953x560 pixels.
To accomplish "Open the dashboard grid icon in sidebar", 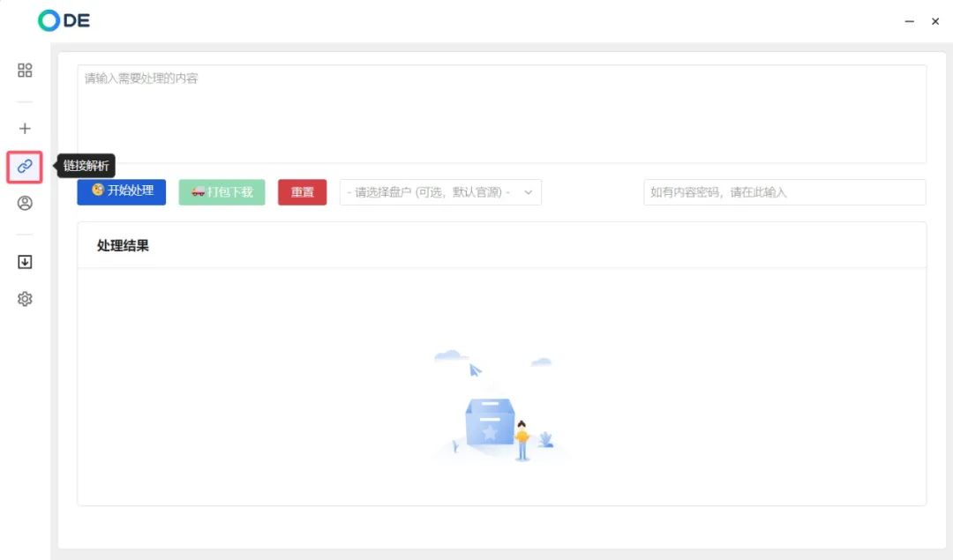I will pos(25,71).
